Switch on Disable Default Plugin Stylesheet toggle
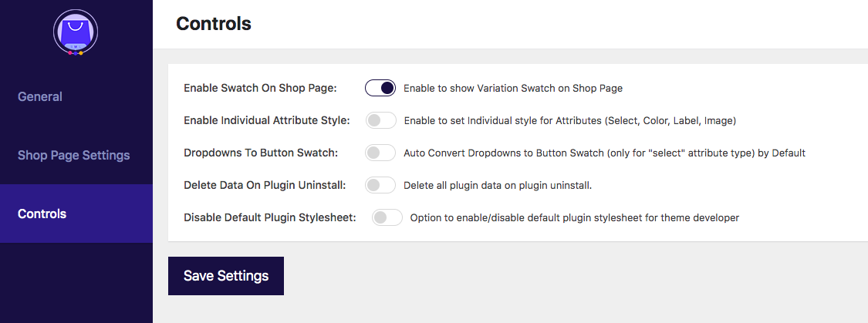Image resolution: width=868 pixels, height=323 pixels. 387,217
